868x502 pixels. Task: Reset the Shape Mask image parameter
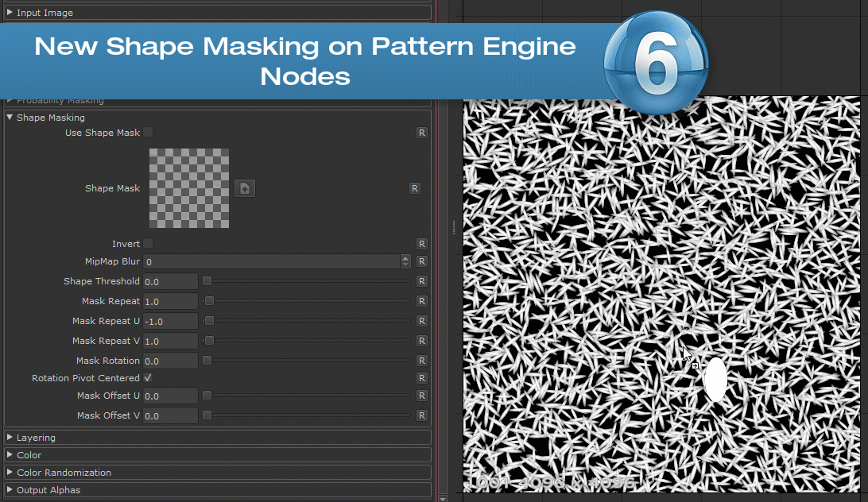[414, 188]
